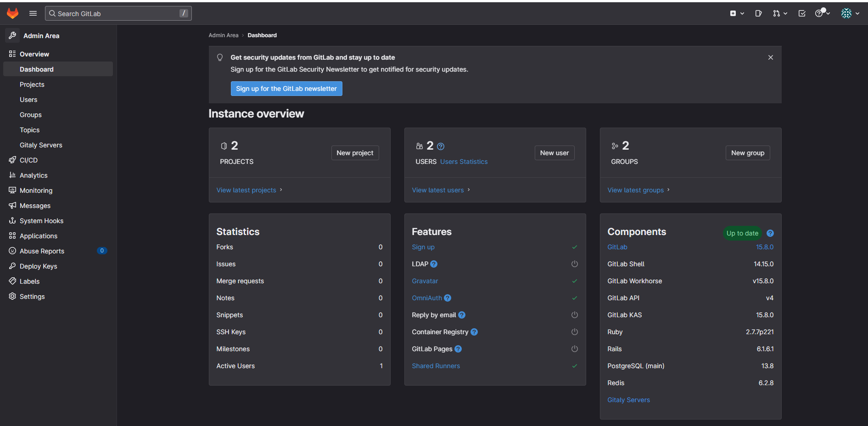Click the Reply by email help icon
868x426 pixels.
[x=462, y=315]
